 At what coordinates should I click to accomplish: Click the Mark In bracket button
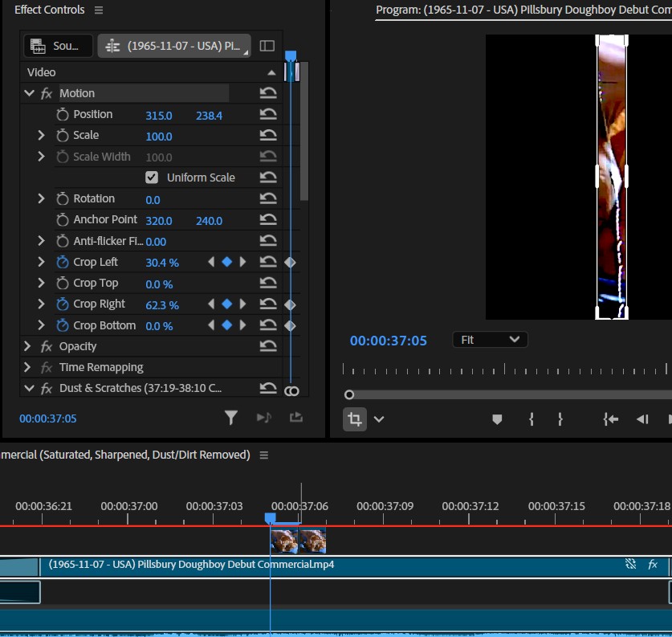click(531, 419)
